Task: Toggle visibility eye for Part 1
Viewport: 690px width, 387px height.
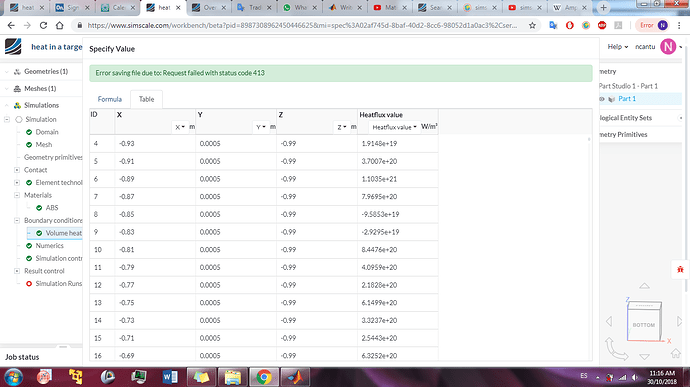Action: [602, 99]
